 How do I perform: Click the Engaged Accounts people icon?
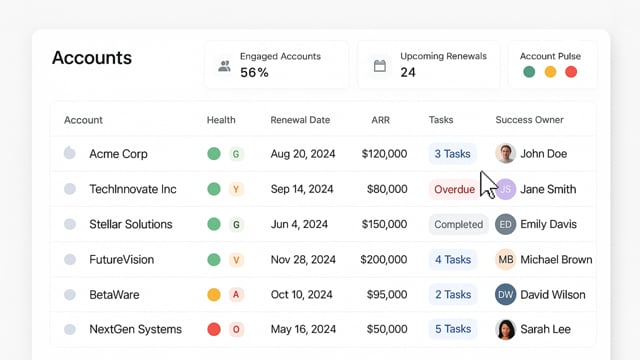[224, 66]
